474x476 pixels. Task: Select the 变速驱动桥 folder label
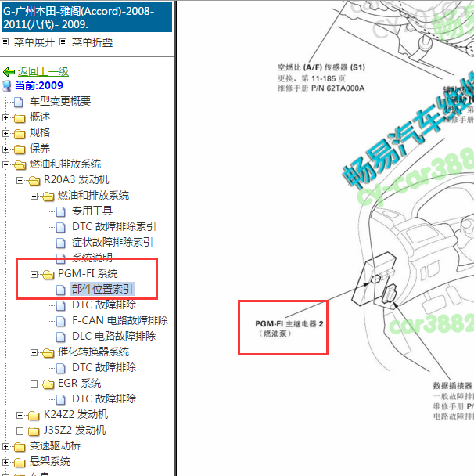pos(55,445)
